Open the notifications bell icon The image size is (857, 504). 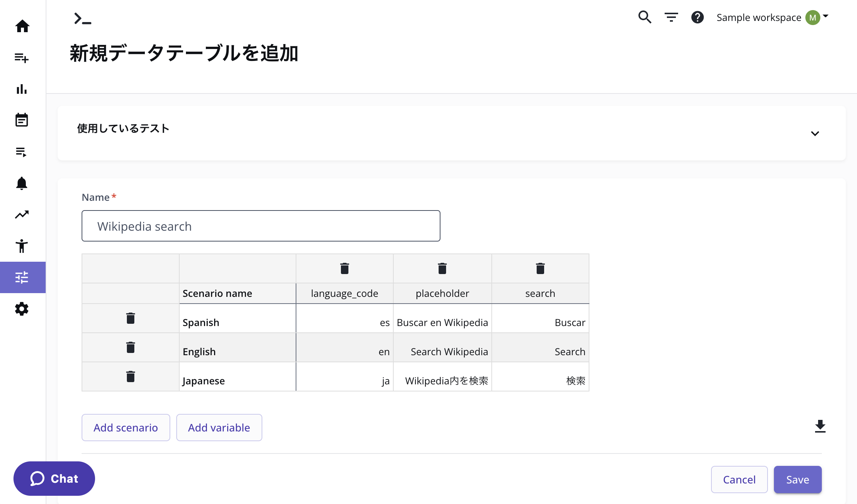[x=22, y=183]
